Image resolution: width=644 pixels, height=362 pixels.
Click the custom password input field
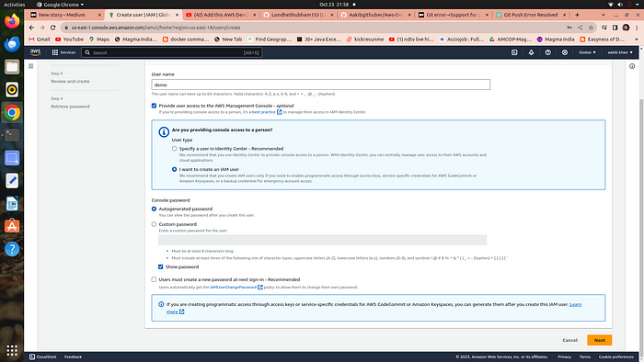[323, 240]
